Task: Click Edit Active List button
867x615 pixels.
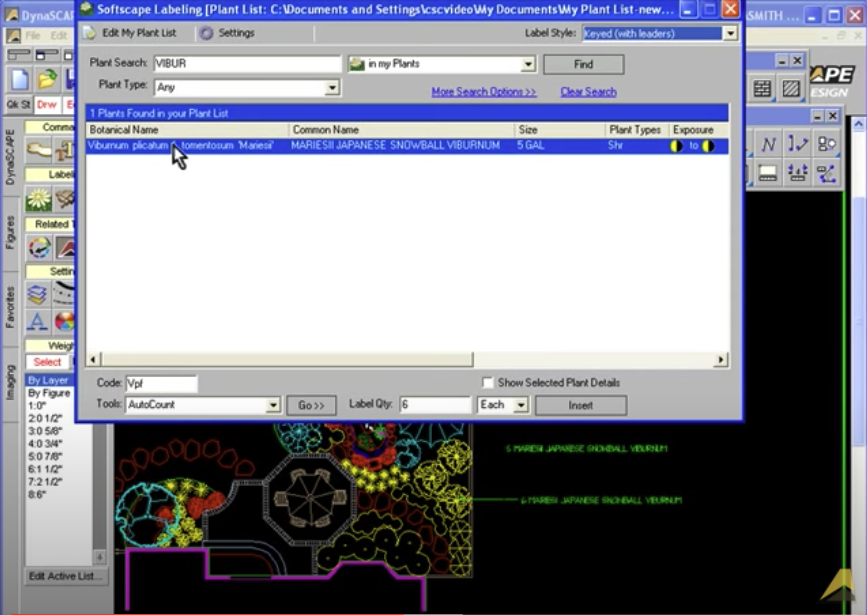Action: click(65, 576)
